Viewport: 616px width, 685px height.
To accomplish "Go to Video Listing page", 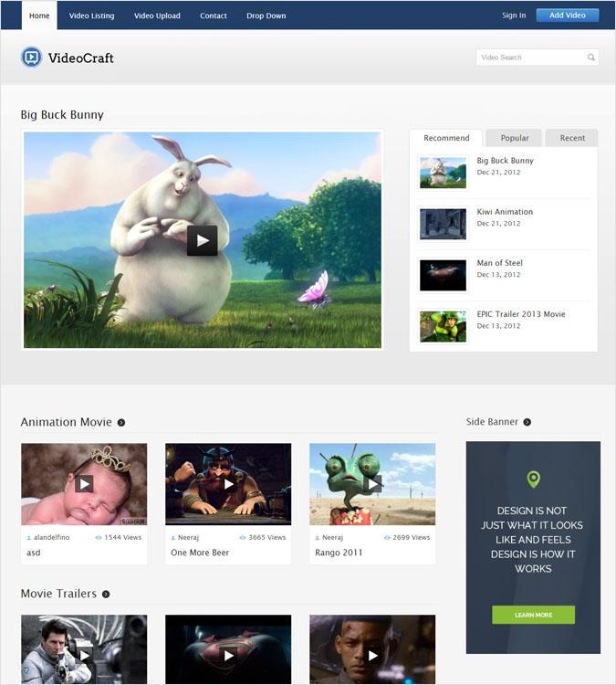I will tap(91, 16).
